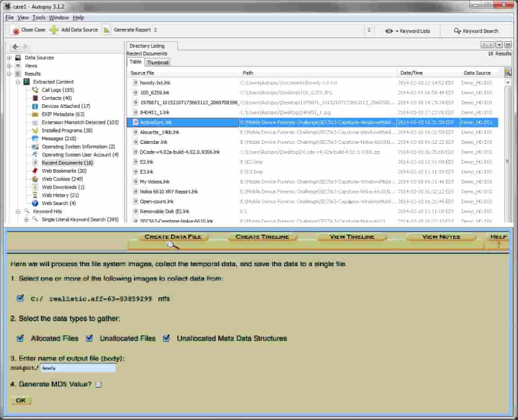Click the Add Data Source plus icon
Image resolution: width=518 pixels, height=420 pixels.
pos(54,30)
